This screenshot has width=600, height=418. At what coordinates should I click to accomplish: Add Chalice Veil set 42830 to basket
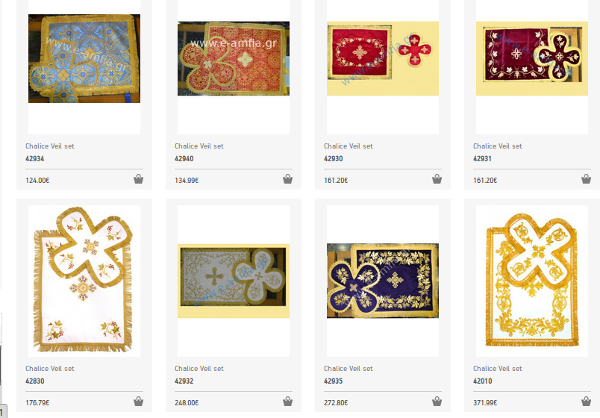(x=138, y=401)
